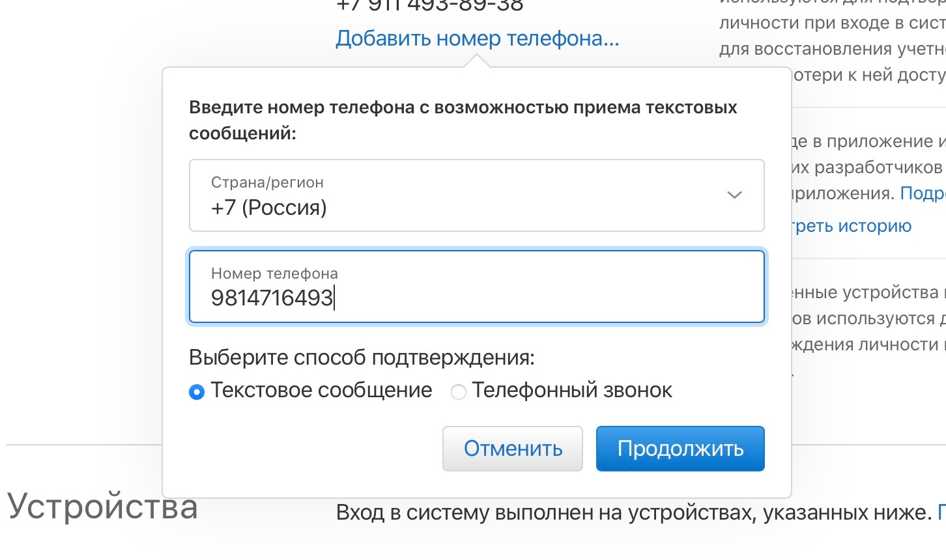Open the Добавить номер телефона link
The height and width of the screenshot is (560, 946).
(477, 38)
